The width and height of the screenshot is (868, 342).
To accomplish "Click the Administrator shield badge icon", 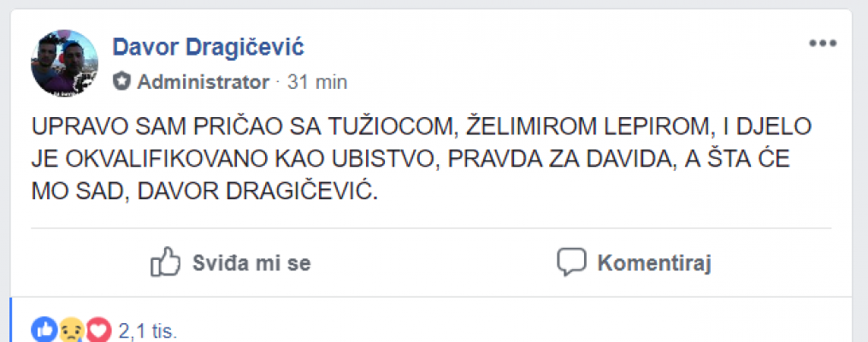I will point(122,82).
